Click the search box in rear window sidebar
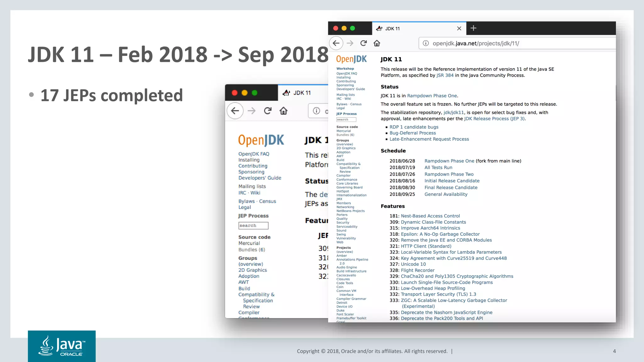644x362 pixels. (x=253, y=226)
